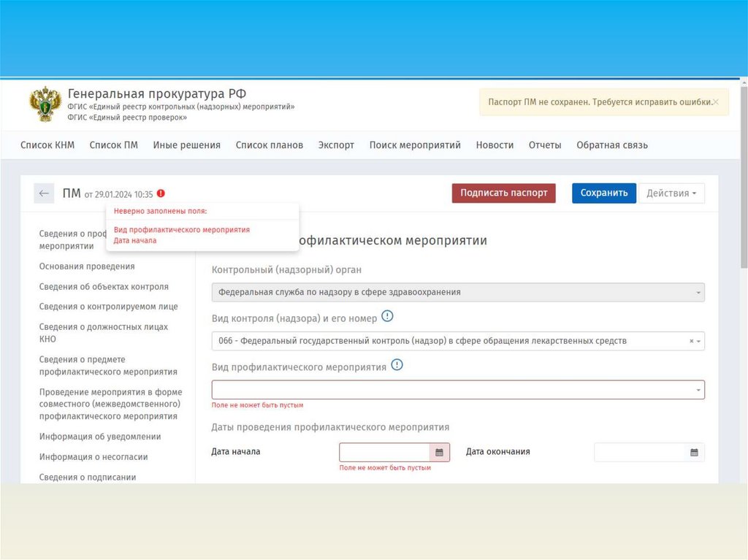Open Сведения об объектах контроля section
This screenshot has height=560, width=748.
tap(104, 287)
